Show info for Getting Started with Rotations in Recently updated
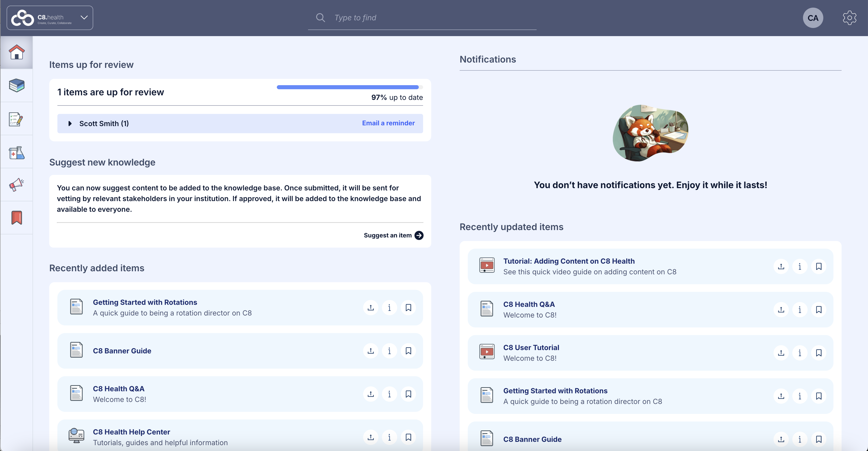 click(x=800, y=396)
